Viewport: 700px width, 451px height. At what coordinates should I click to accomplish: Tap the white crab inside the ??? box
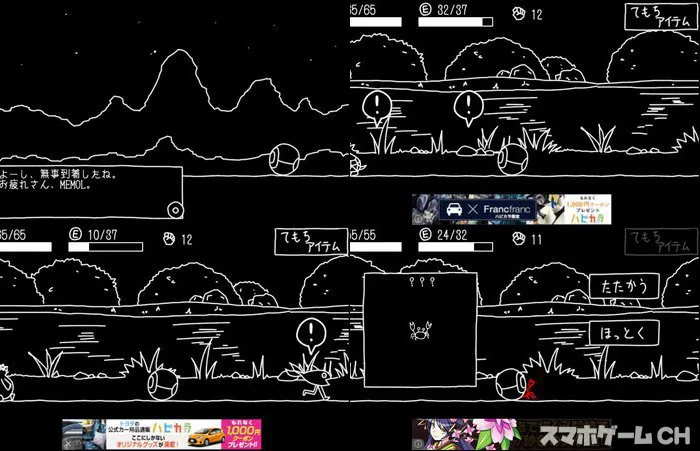click(420, 330)
